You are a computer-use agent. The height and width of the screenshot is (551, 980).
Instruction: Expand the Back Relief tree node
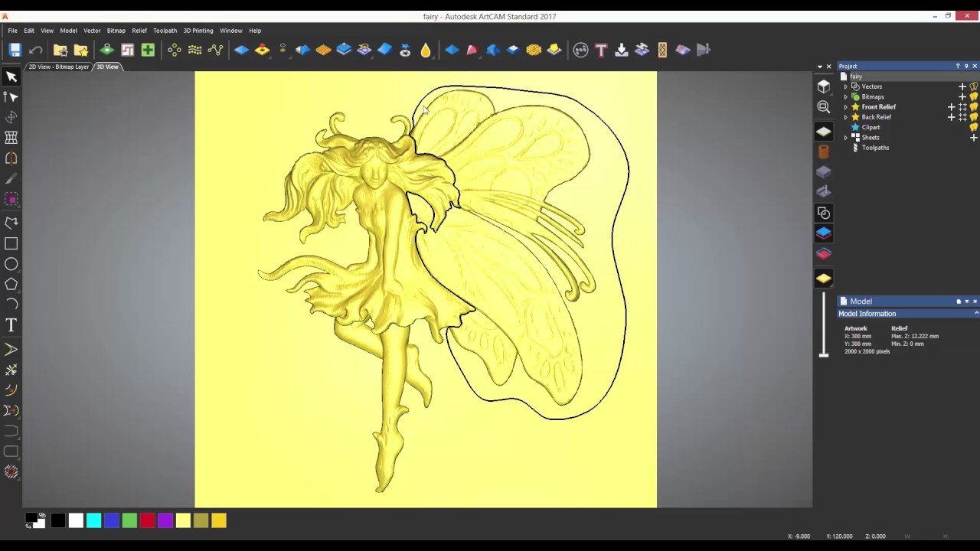tap(846, 117)
